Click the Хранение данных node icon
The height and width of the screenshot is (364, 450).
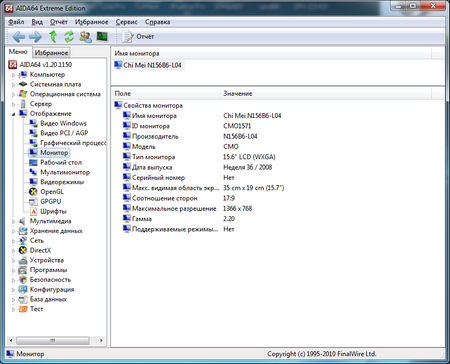pyautogui.click(x=23, y=231)
